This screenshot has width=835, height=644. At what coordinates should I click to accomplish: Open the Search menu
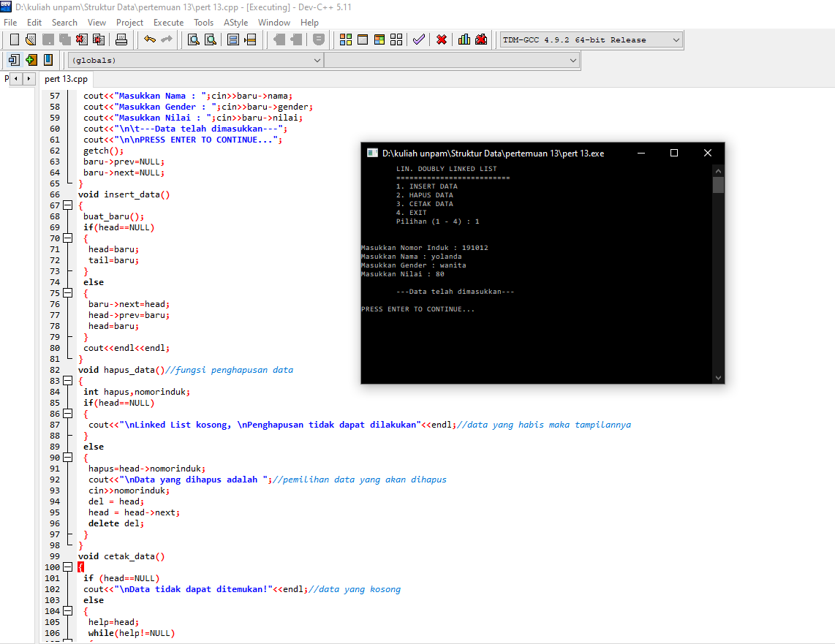64,23
